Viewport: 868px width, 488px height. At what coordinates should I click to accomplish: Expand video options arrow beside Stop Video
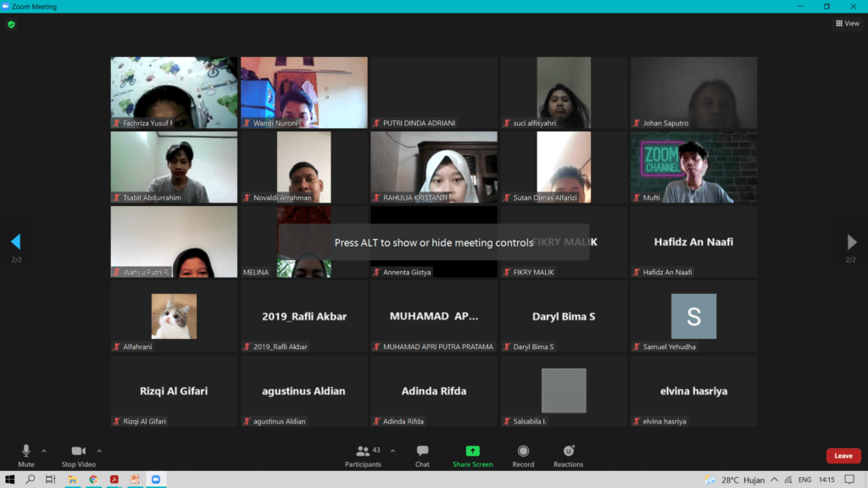99,451
